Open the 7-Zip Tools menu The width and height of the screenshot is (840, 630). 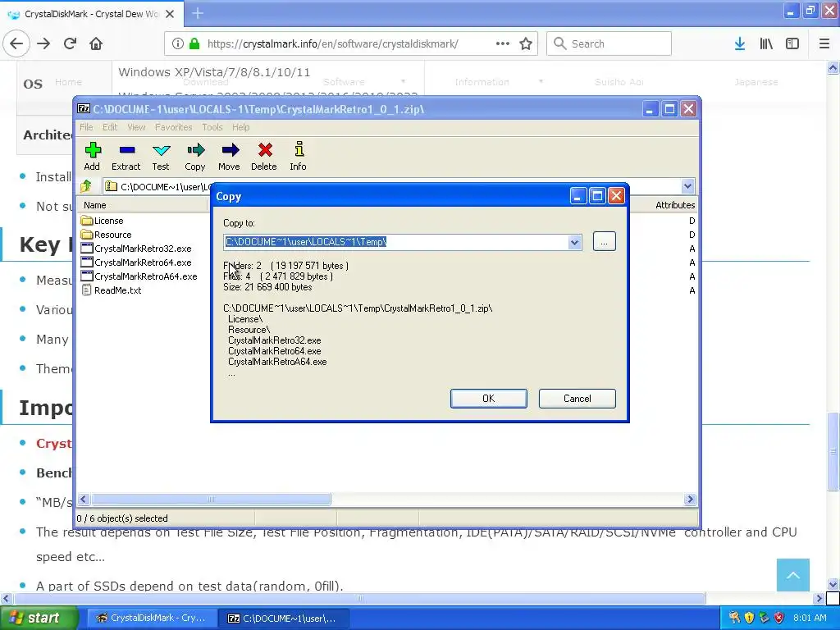point(212,127)
